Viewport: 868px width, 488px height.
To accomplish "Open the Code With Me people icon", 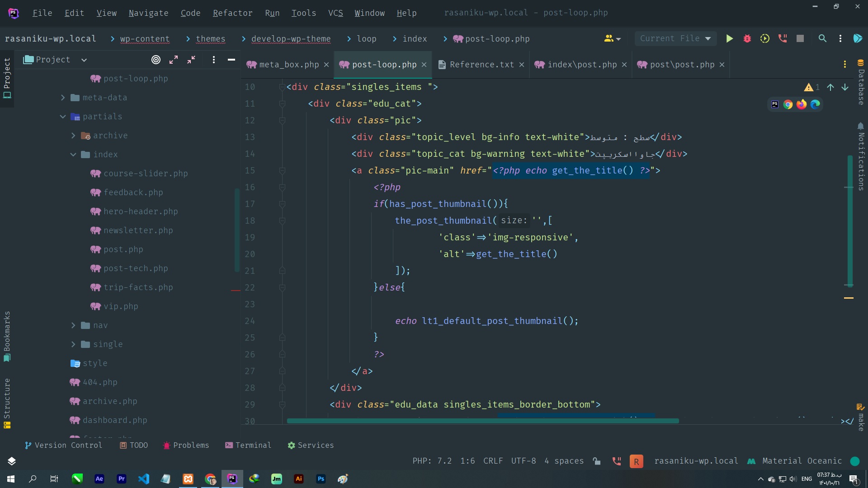I will pyautogui.click(x=612, y=39).
